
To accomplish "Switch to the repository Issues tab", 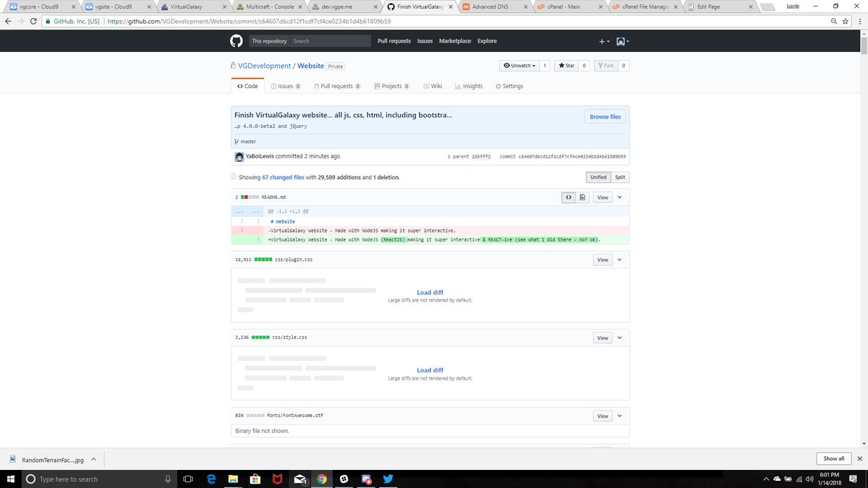I will 286,86.
